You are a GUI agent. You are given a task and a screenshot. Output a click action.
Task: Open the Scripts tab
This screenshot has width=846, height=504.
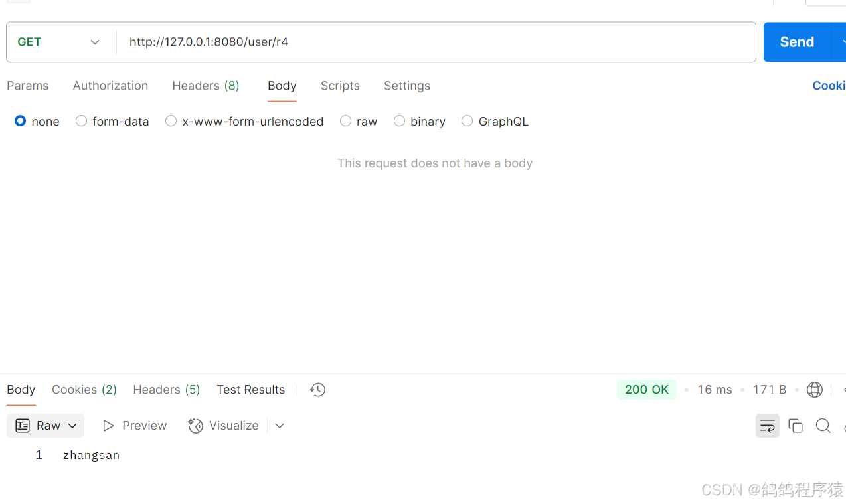pyautogui.click(x=340, y=86)
